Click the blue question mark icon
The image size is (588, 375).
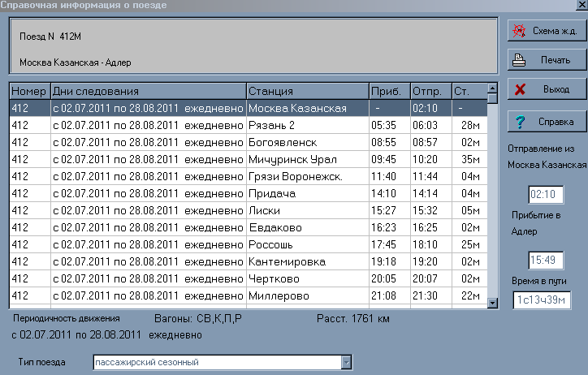click(520, 122)
